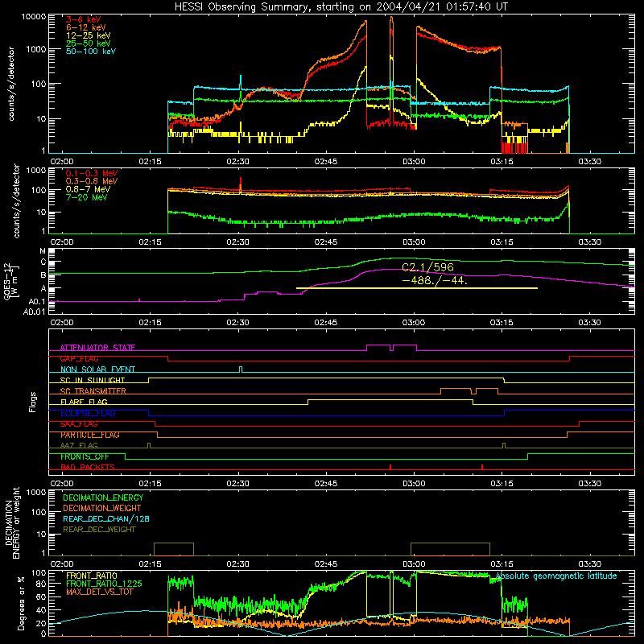Click the Flags axis title
The height and width of the screenshot is (644, 644).
(33, 402)
